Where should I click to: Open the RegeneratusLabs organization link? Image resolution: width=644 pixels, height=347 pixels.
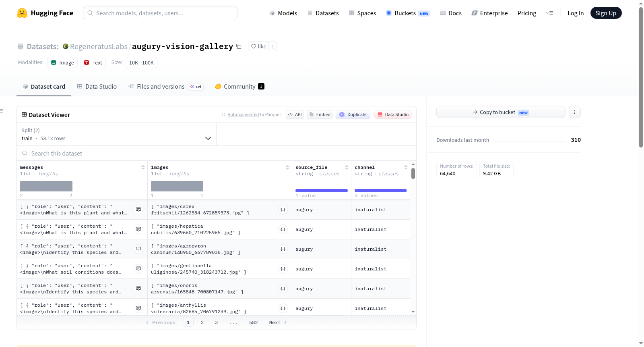pyautogui.click(x=99, y=46)
